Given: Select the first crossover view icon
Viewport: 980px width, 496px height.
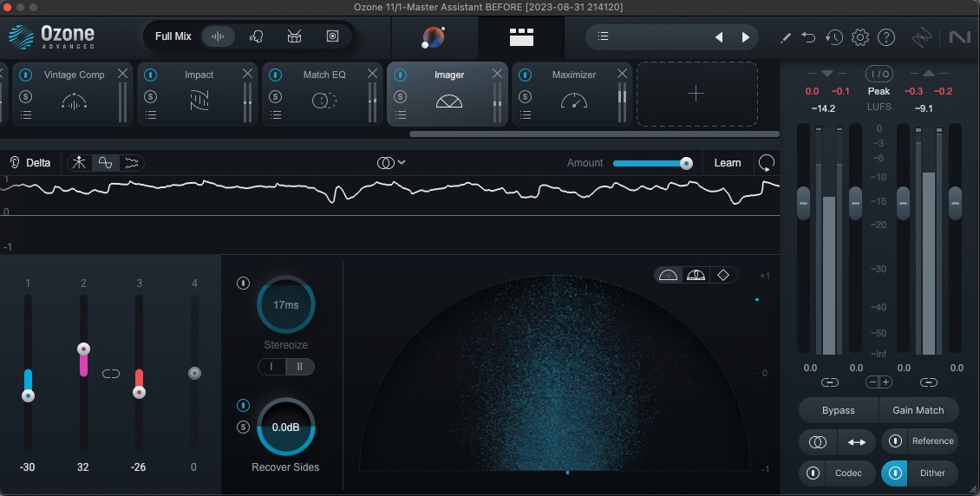Looking at the screenshot, I should (x=79, y=163).
